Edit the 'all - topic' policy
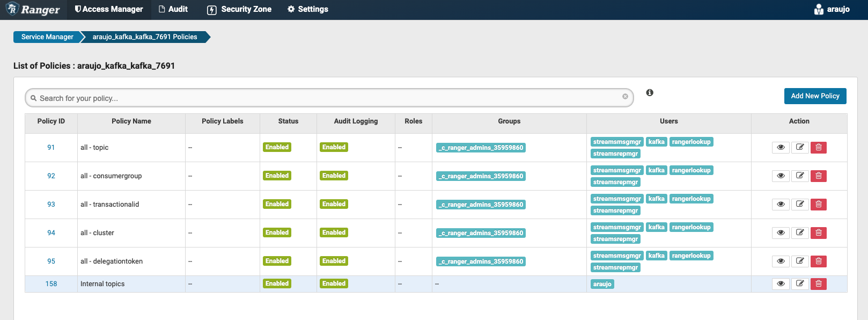This screenshot has height=320, width=868. (x=800, y=148)
